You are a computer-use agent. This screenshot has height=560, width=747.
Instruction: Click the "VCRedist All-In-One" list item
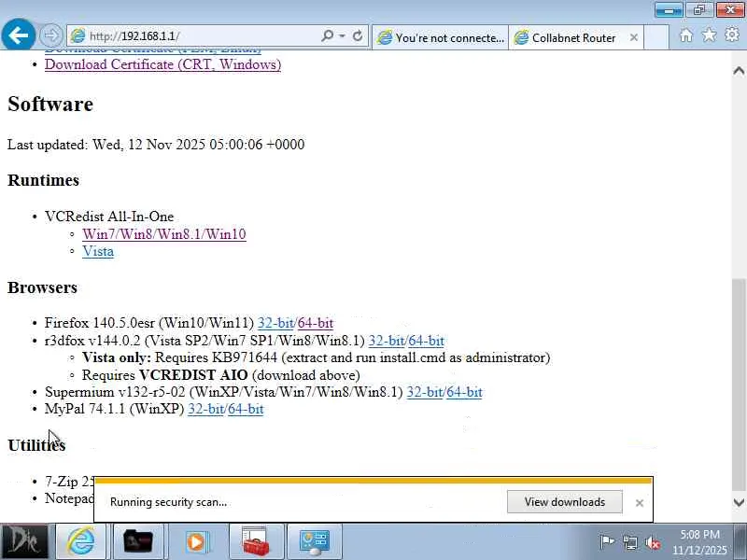pos(109,217)
